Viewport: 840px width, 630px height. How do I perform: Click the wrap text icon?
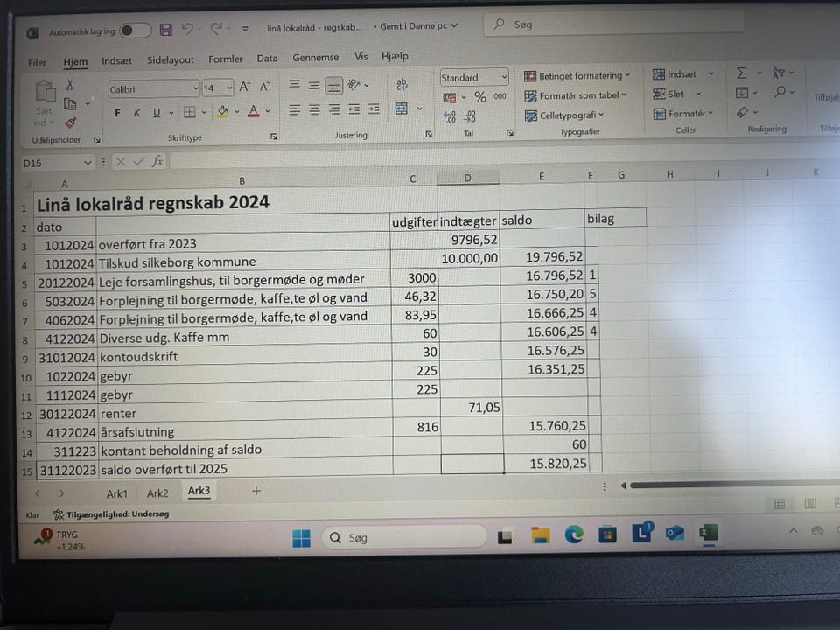[402, 84]
